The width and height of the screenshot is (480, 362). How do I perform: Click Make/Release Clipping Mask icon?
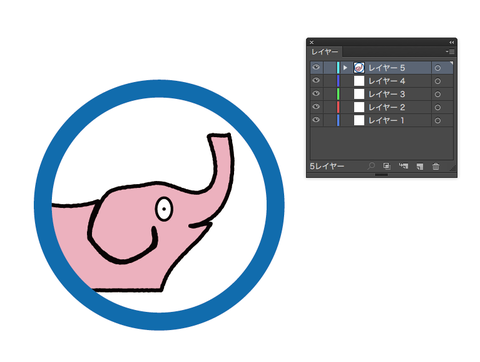387,166
